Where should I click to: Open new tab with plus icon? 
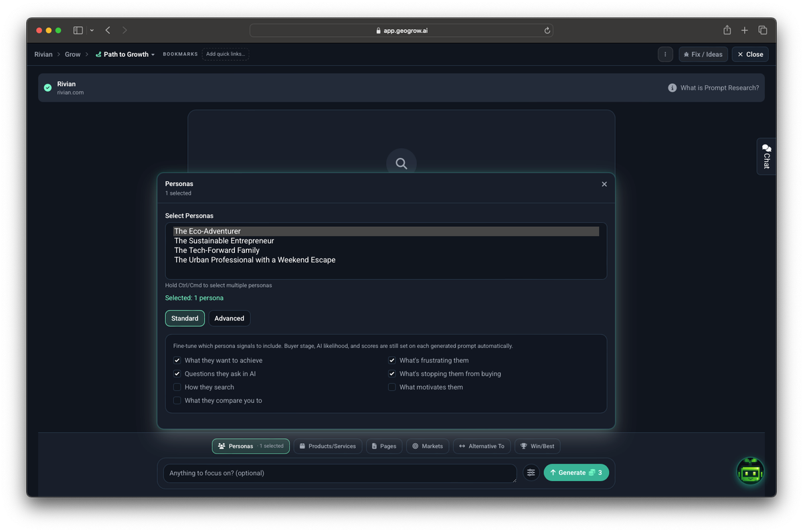[x=745, y=30]
